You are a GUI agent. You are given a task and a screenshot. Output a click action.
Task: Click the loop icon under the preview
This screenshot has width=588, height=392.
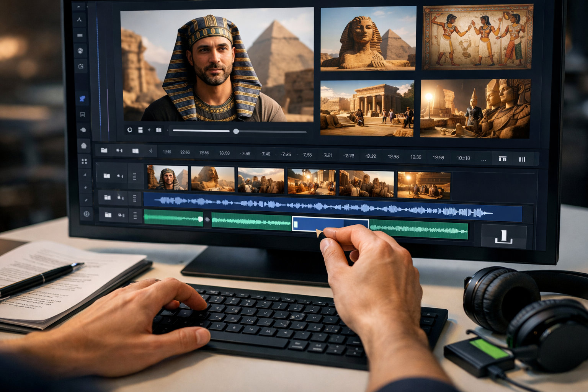tap(129, 130)
